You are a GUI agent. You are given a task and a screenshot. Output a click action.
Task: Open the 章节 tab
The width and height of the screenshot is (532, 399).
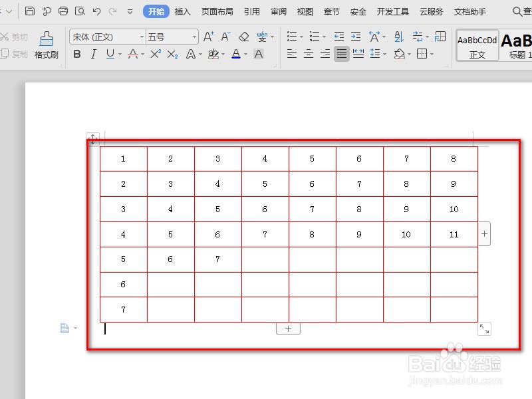click(331, 11)
